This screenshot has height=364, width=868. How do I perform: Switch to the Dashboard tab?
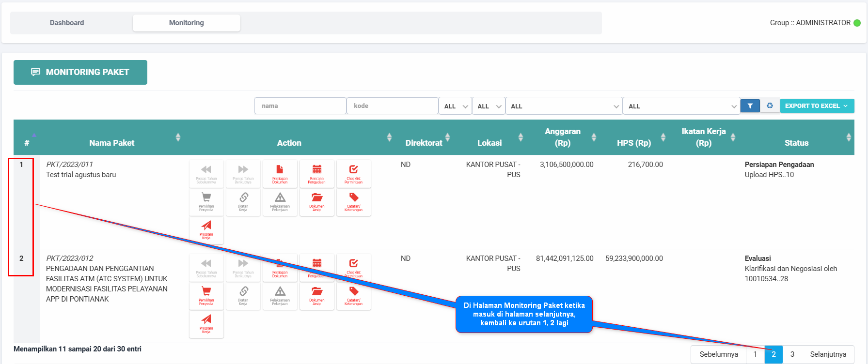coord(67,23)
